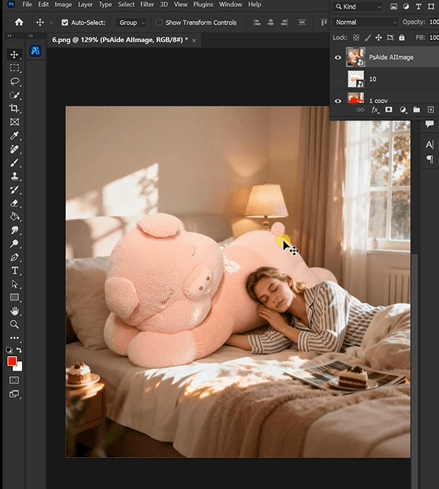Open Auto-Select Group dropdown
The height and width of the screenshot is (489, 439).
click(131, 22)
